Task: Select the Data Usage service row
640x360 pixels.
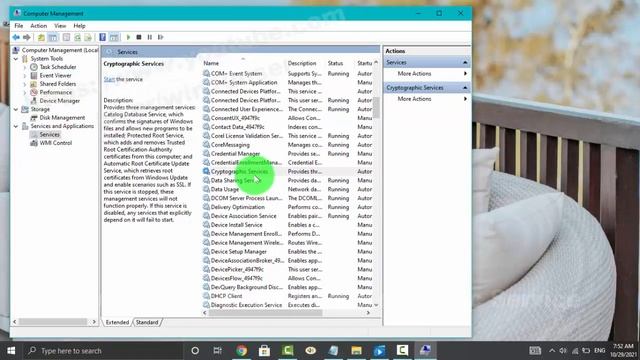Action: coord(288,189)
